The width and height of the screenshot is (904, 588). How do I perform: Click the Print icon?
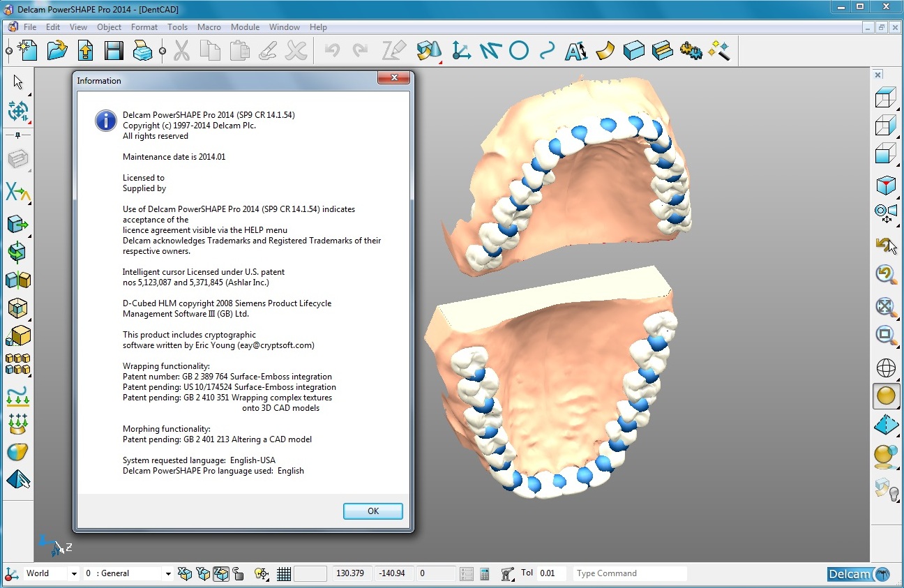coord(142,50)
